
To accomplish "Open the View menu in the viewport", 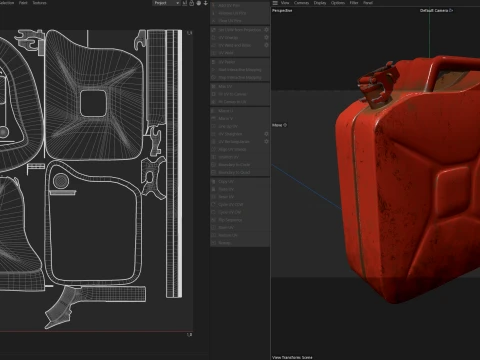I will (x=285, y=3).
